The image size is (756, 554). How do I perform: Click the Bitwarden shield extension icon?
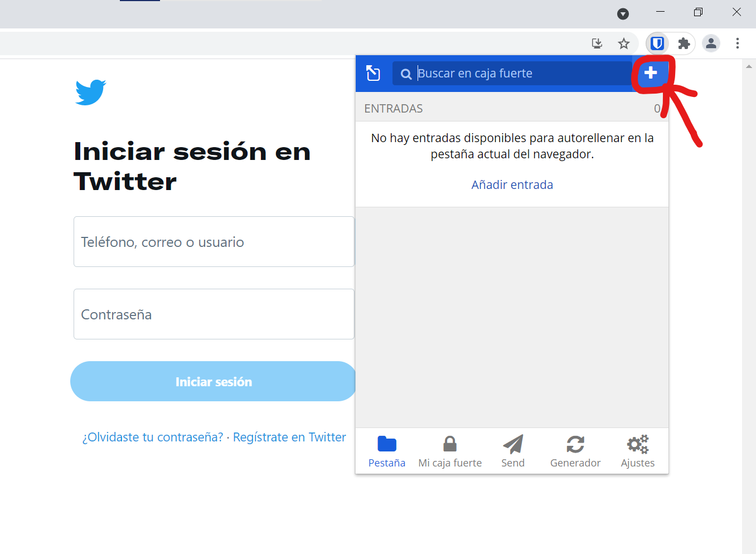657,43
